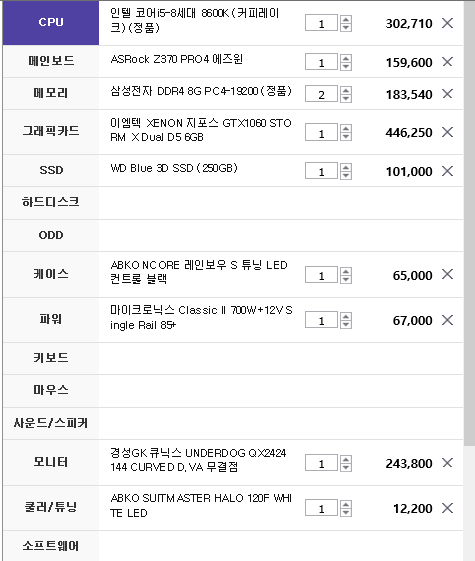Decrease memory quantity with down arrow

346,98
